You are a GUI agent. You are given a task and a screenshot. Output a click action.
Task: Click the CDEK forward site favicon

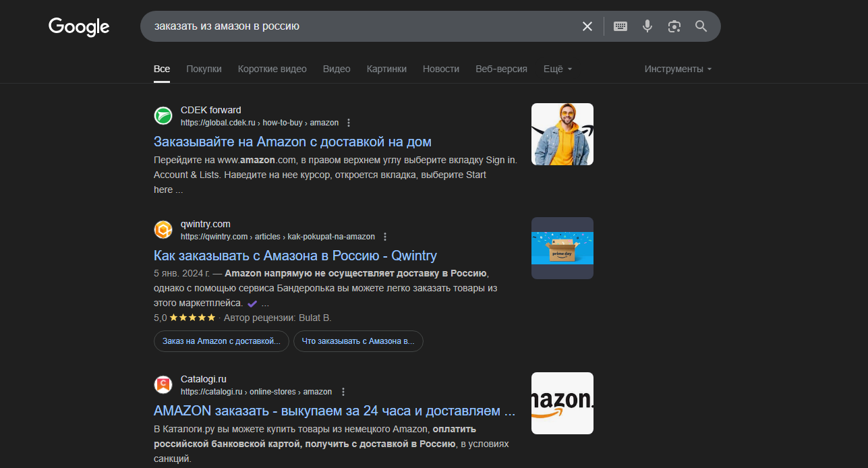163,116
